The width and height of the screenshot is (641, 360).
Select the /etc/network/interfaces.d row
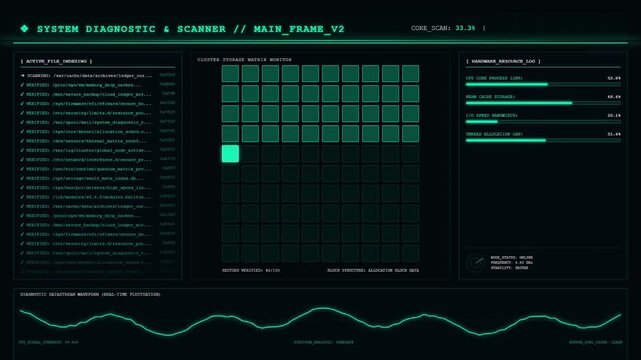coord(97,160)
